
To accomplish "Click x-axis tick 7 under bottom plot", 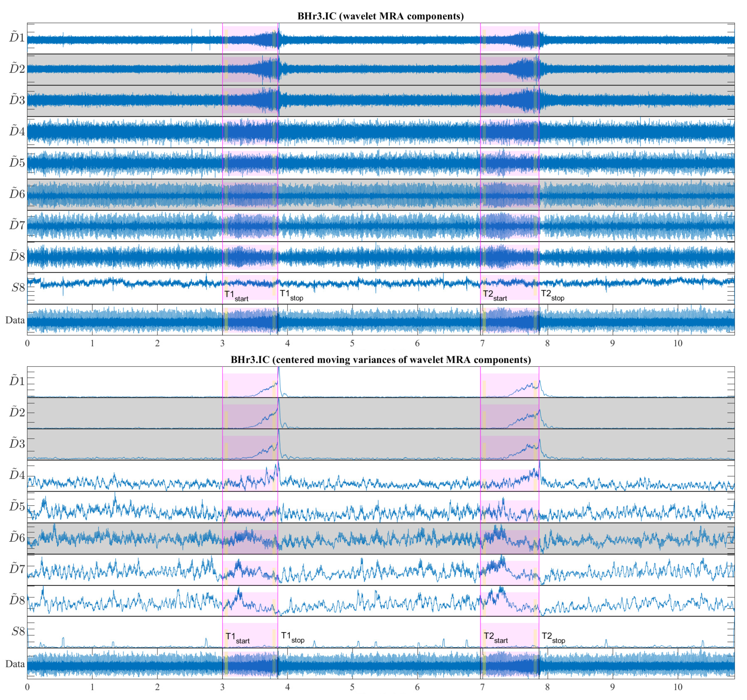I will 482,687.
